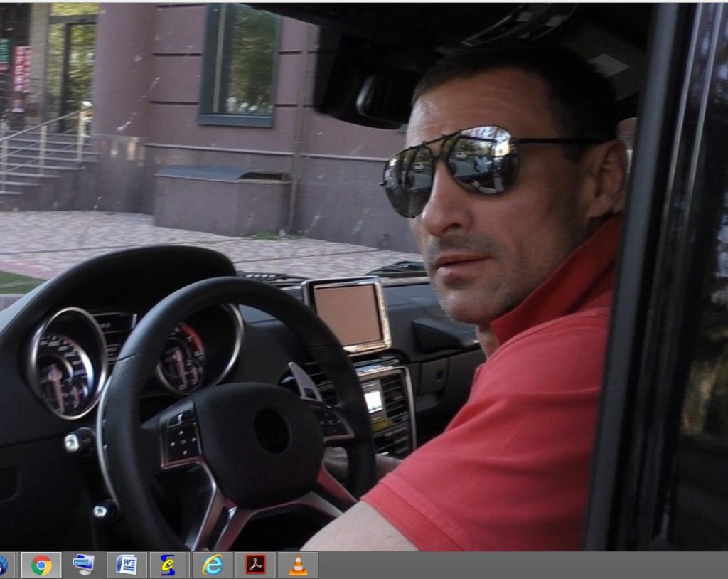Activate the orange traffic cone player
The height and width of the screenshot is (579, 728).
tap(298, 565)
